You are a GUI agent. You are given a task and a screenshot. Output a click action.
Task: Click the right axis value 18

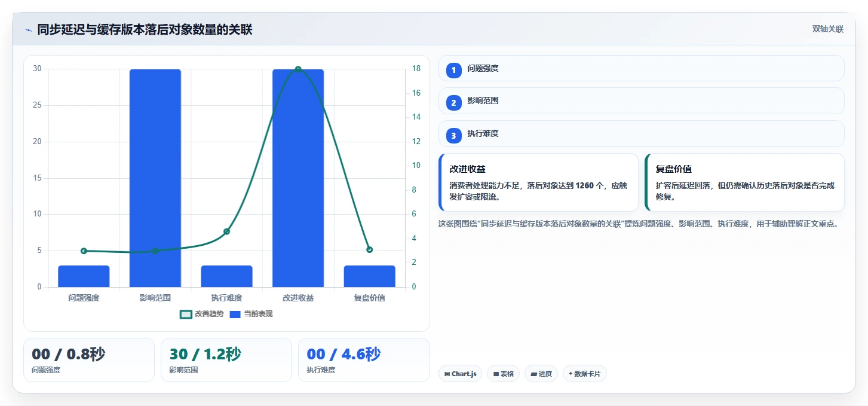point(416,69)
